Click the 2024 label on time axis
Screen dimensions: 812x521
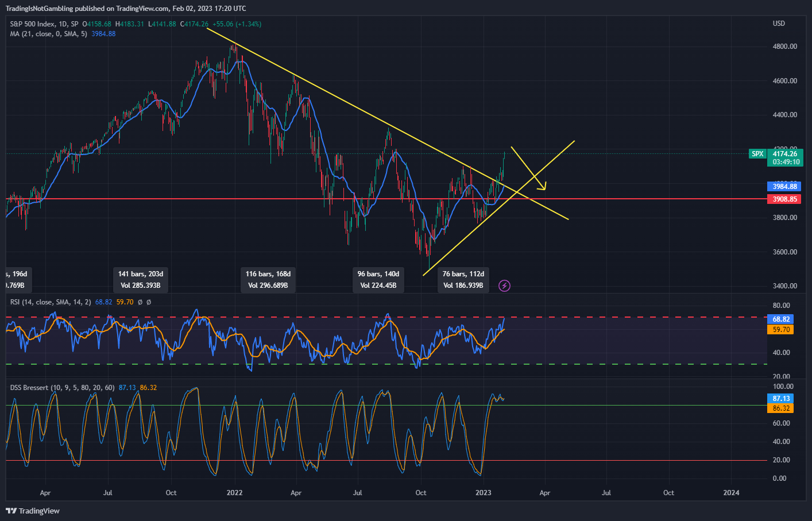pyautogui.click(x=731, y=493)
